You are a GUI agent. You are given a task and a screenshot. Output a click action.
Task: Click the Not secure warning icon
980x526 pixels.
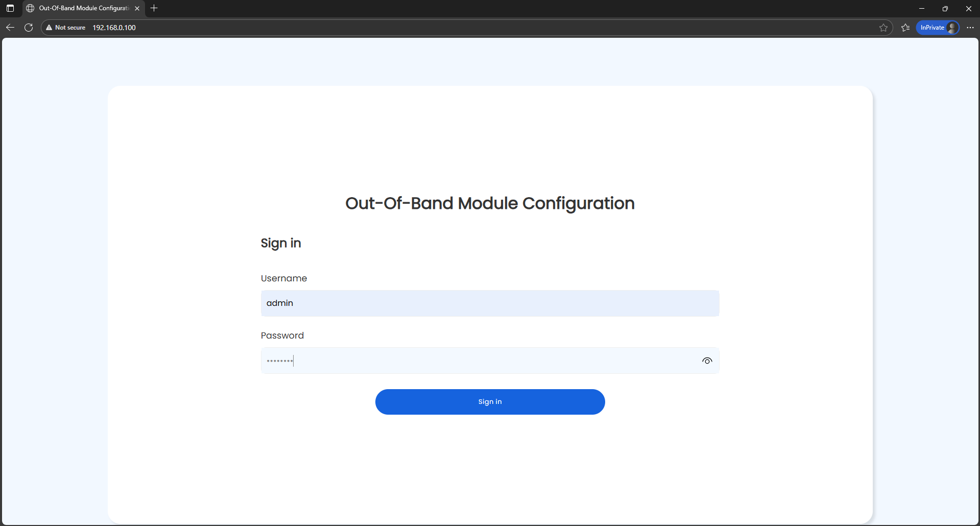pyautogui.click(x=49, y=28)
